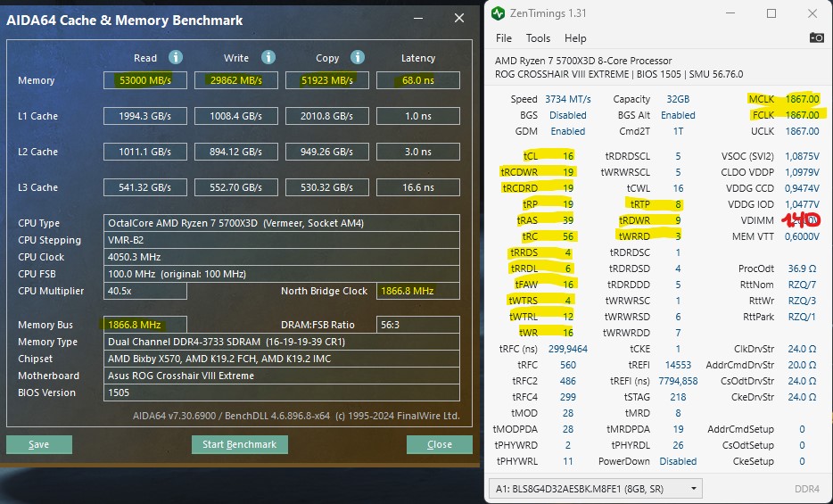The height and width of the screenshot is (504, 833).
Task: Click the CPU Clock 4050.3 MHz field
Action: pyautogui.click(x=282, y=257)
